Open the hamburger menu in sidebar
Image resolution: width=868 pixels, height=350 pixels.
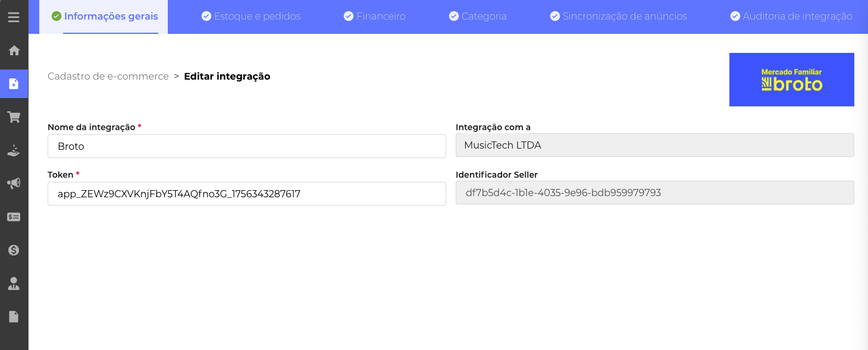[14, 17]
